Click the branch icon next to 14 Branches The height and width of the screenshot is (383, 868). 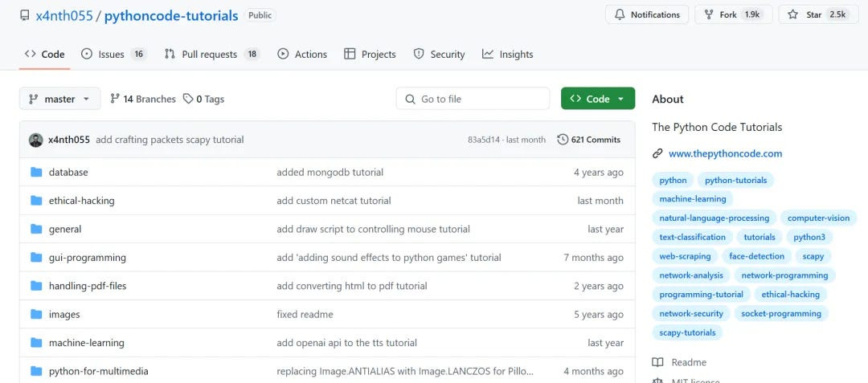coord(115,99)
